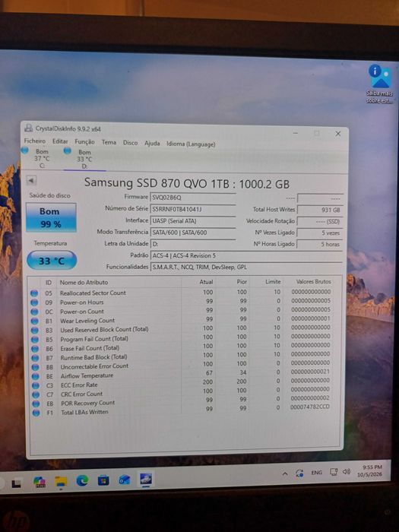The width and height of the screenshot is (399, 532).
Task: Open the Windows Start button
Action: (x=17, y=483)
